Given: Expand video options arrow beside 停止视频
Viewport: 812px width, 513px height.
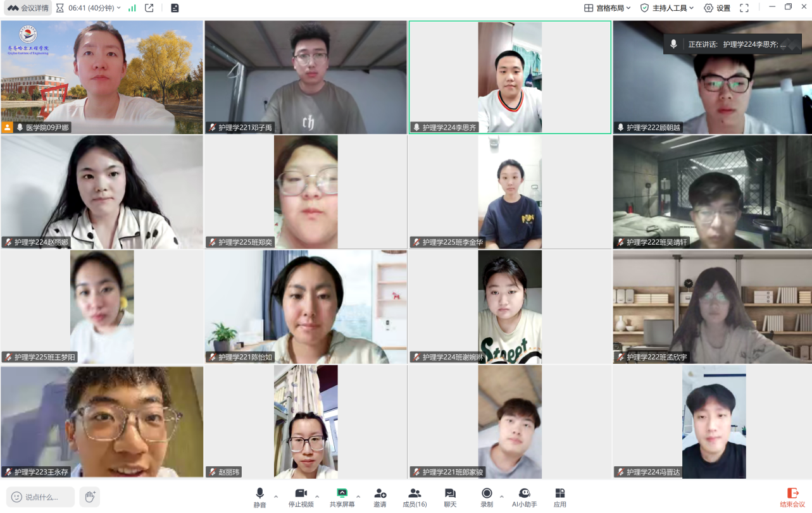Looking at the screenshot, I should [x=317, y=496].
